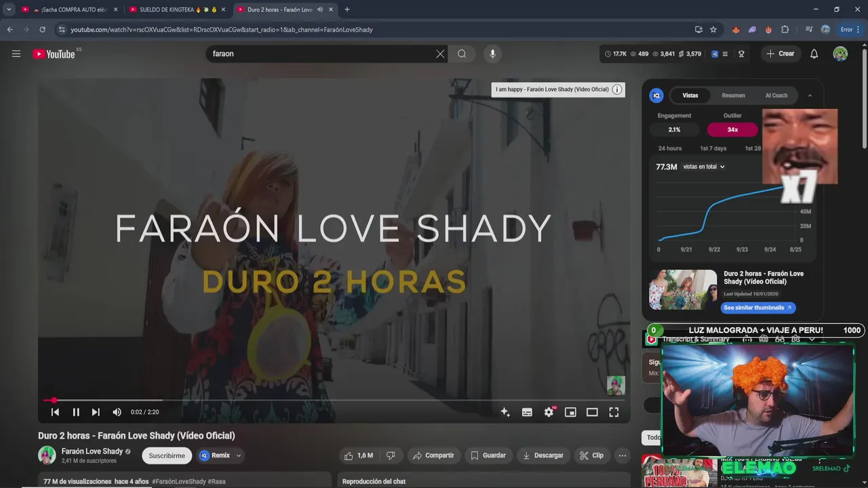
Task: Click the channel watermark in player
Action: point(616,386)
